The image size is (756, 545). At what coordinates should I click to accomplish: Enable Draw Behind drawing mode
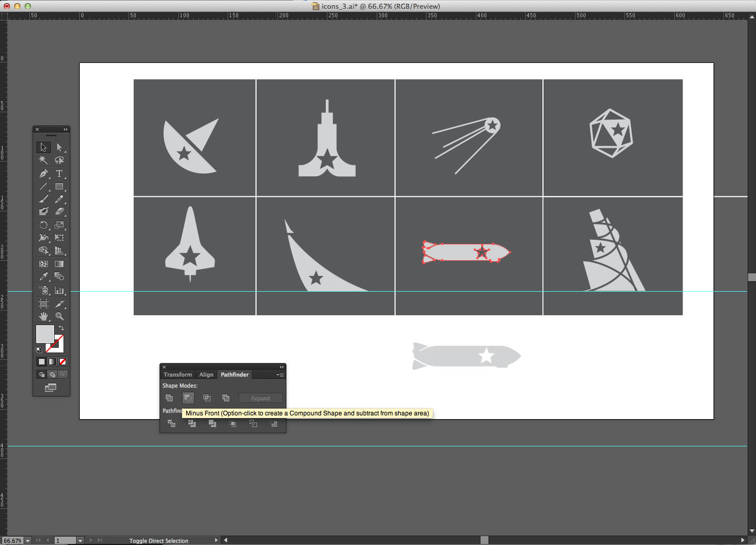coord(52,375)
